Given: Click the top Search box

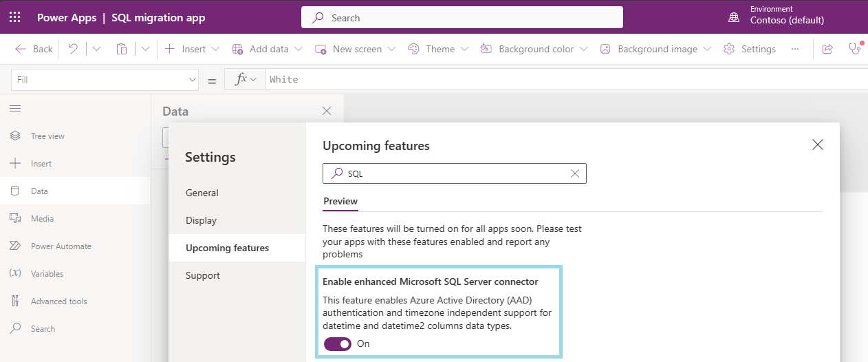Looking at the screenshot, I should point(462,18).
